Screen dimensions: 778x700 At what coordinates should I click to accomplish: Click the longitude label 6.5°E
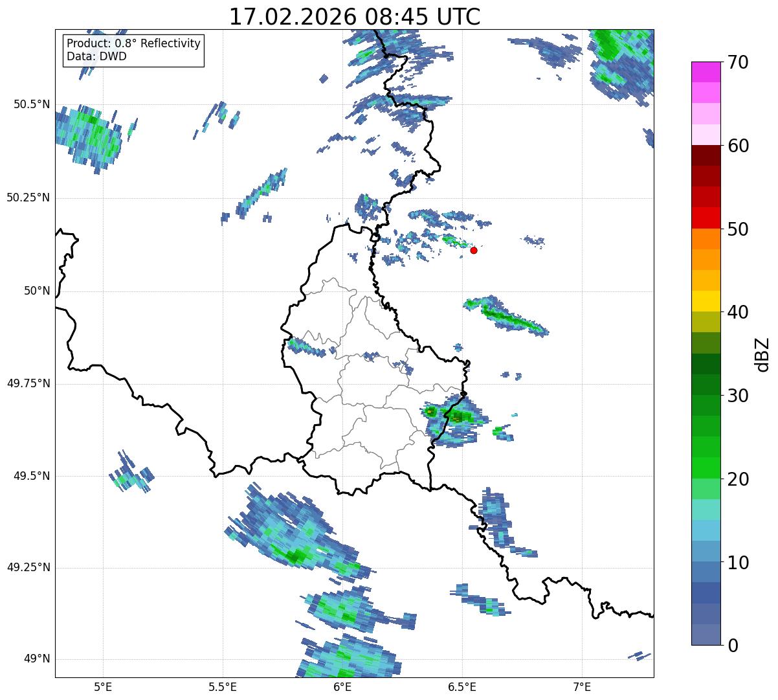pyautogui.click(x=462, y=687)
